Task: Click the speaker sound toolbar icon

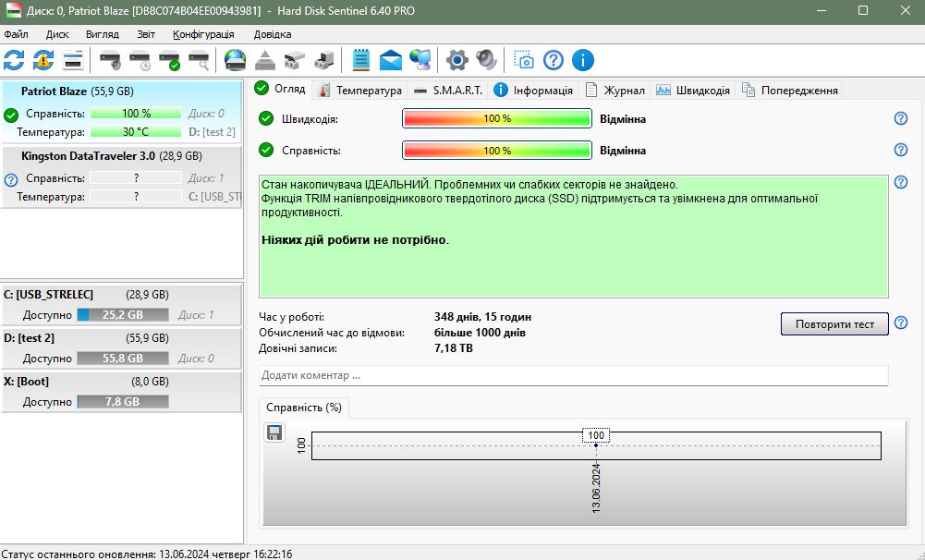Action: 487,60
